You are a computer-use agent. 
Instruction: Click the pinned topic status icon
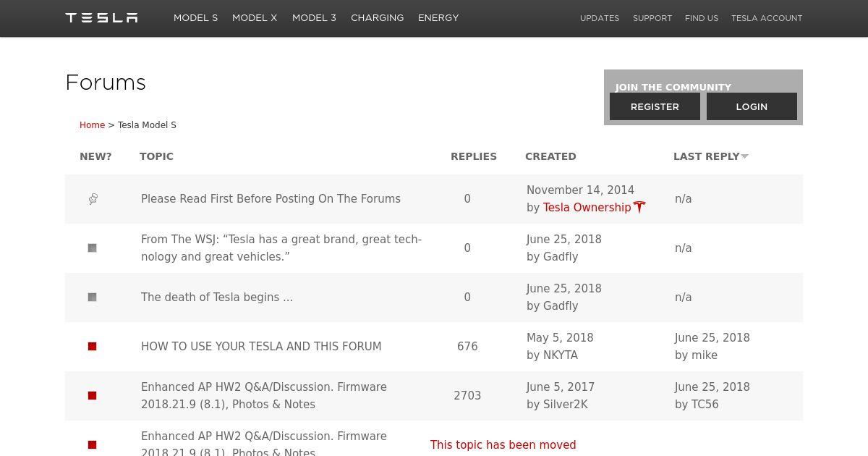(x=93, y=199)
